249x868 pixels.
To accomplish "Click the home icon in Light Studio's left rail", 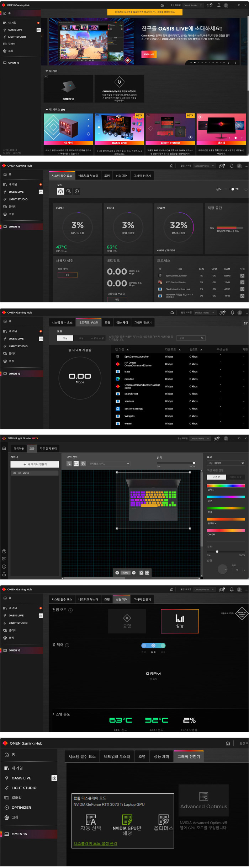I will pos(4,448).
